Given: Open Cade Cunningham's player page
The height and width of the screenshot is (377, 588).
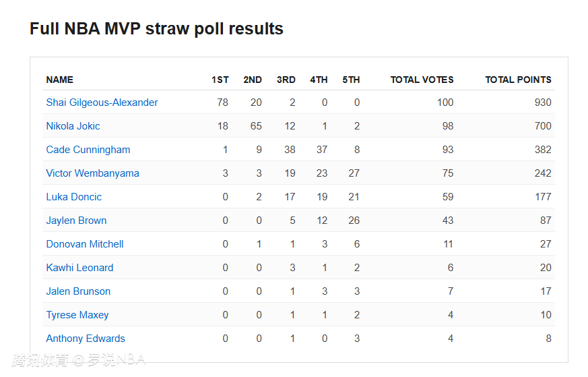Looking at the screenshot, I should tap(88, 150).
